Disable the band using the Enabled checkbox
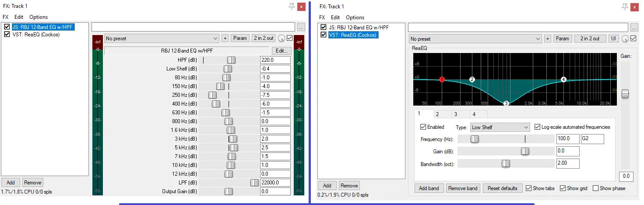644x205 pixels. [x=423, y=127]
